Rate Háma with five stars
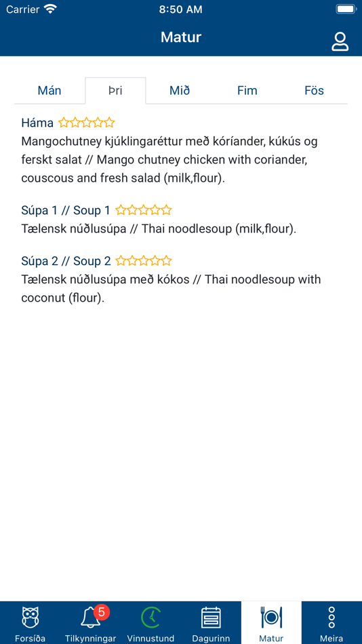The width and height of the screenshot is (362, 644). (x=109, y=123)
